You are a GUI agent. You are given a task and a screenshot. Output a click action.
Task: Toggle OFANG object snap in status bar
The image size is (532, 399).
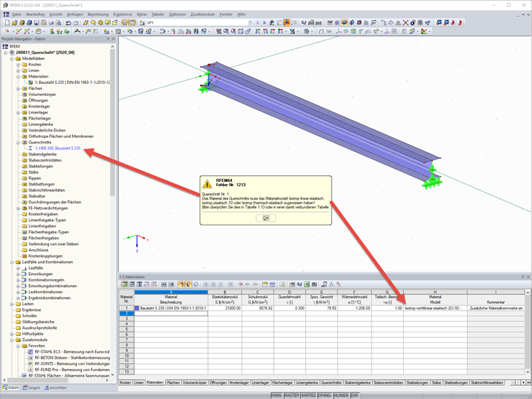tap(324, 395)
